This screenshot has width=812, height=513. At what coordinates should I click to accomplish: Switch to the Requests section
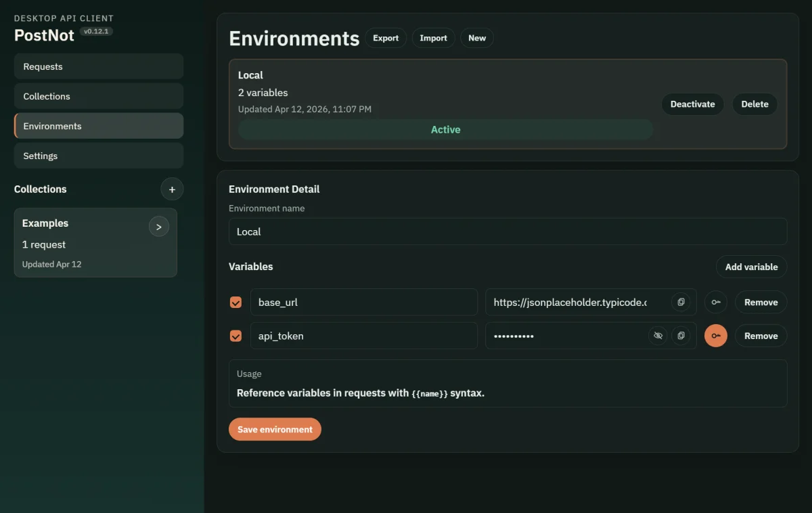coord(98,66)
